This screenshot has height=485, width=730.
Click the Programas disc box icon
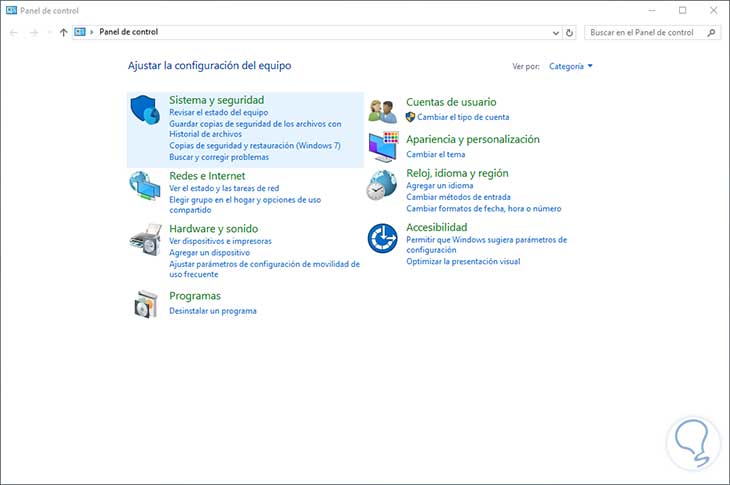tap(146, 304)
